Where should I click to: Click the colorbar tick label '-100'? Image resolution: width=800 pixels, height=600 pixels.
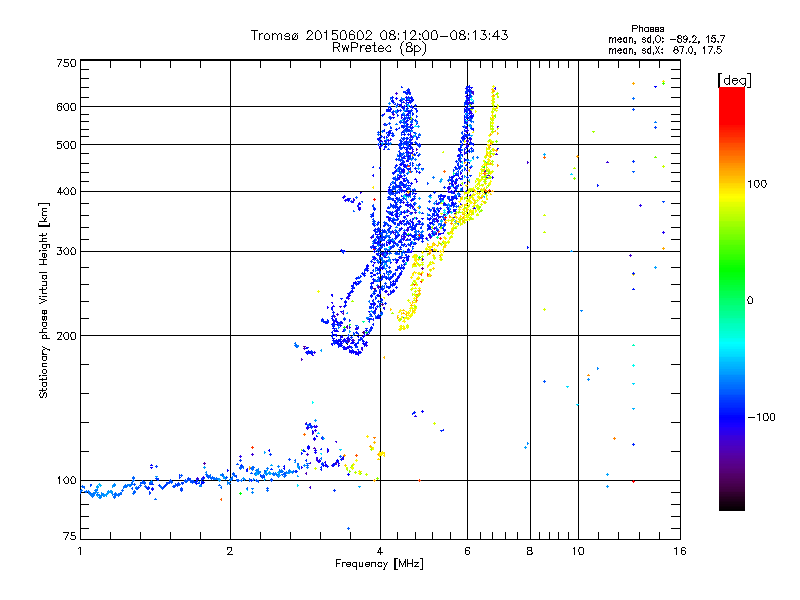761,417
